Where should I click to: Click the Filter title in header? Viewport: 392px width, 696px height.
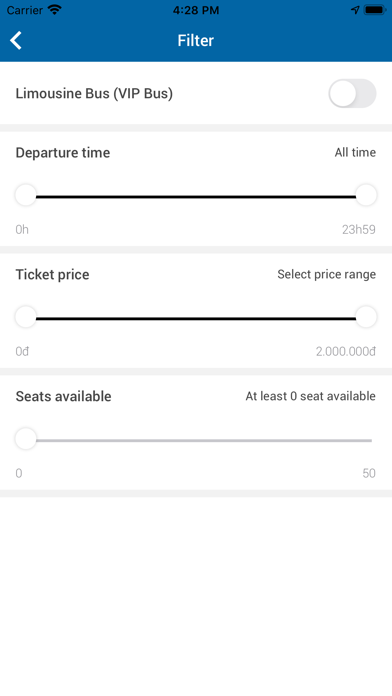(x=196, y=40)
